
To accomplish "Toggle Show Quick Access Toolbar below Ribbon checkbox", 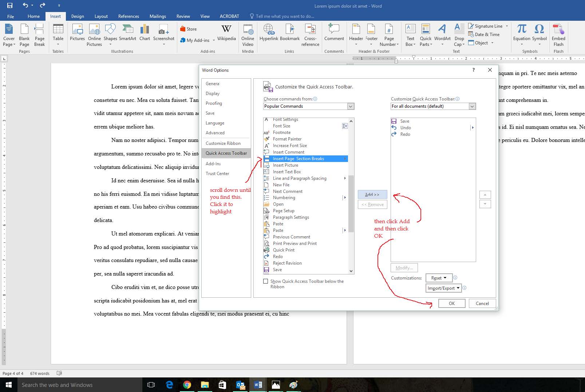I will point(265,281).
